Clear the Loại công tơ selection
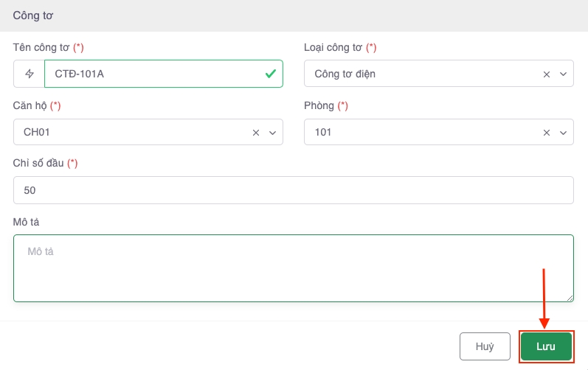 coord(547,74)
